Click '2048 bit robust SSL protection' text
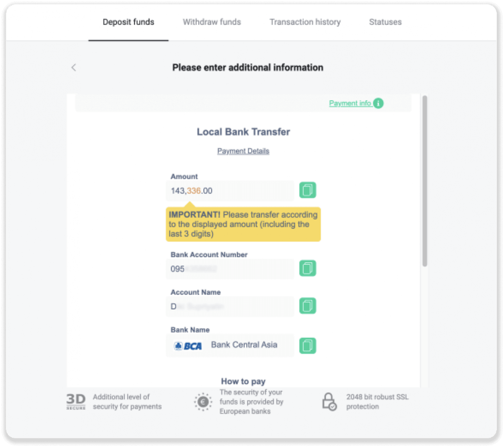Screen dimensions: 504x447 click(x=377, y=402)
